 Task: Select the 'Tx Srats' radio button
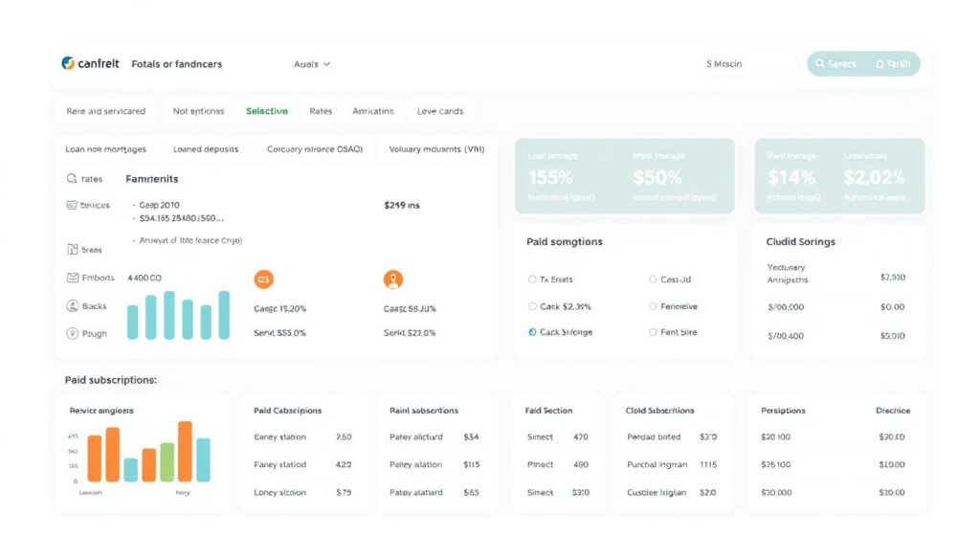[533, 280]
